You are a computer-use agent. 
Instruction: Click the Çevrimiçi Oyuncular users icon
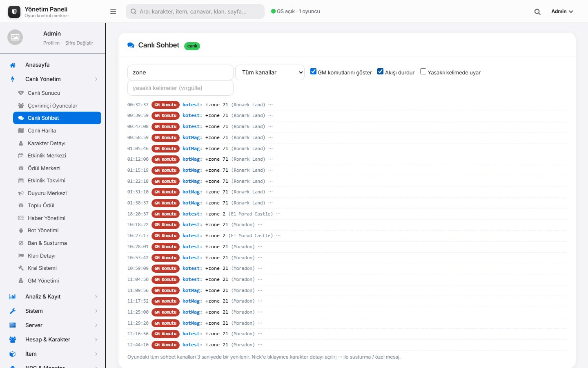[x=21, y=105]
